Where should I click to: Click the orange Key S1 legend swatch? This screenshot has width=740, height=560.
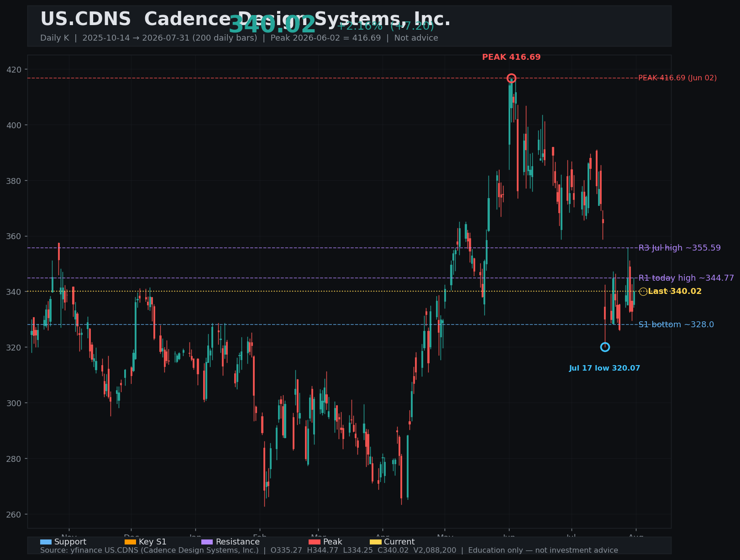pyautogui.click(x=130, y=542)
